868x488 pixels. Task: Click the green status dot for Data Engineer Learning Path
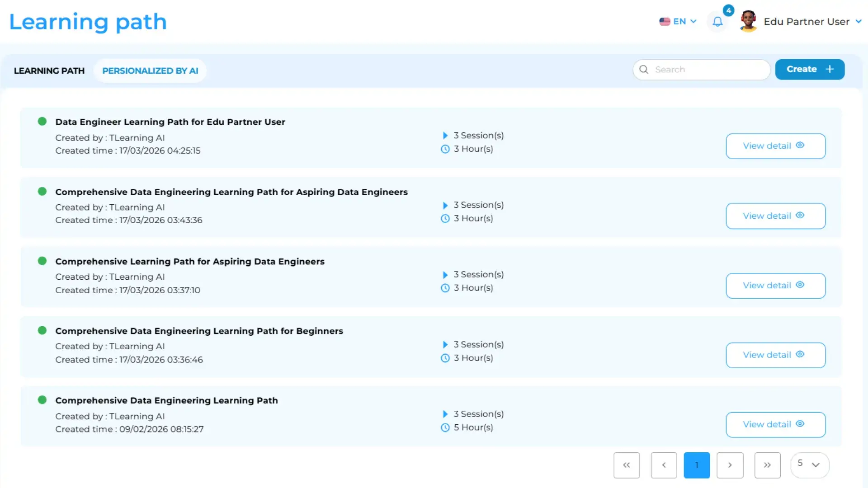coord(42,121)
